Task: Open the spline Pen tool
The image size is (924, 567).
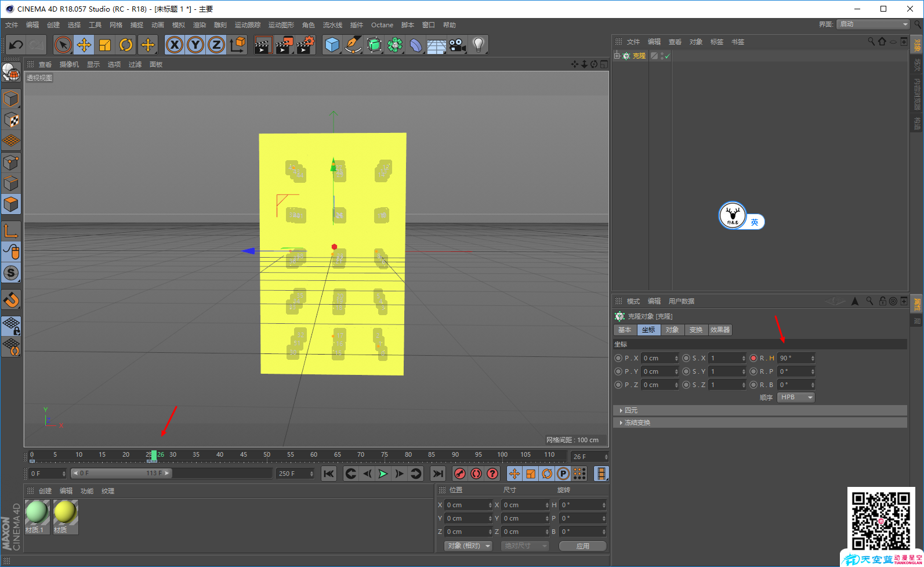Action: 353,45
